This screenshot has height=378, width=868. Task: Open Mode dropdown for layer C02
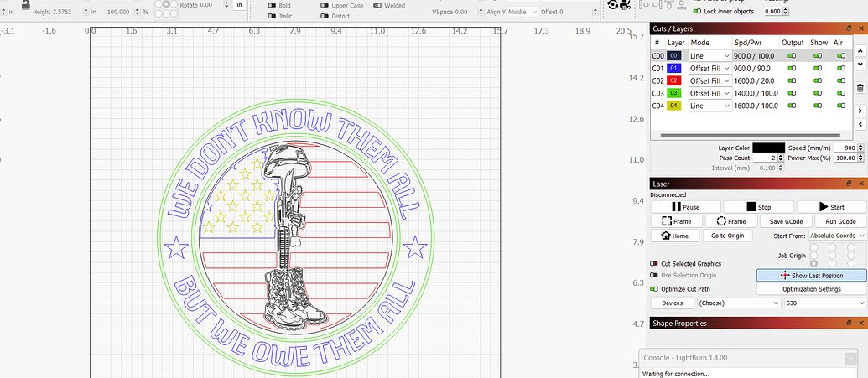click(x=709, y=80)
